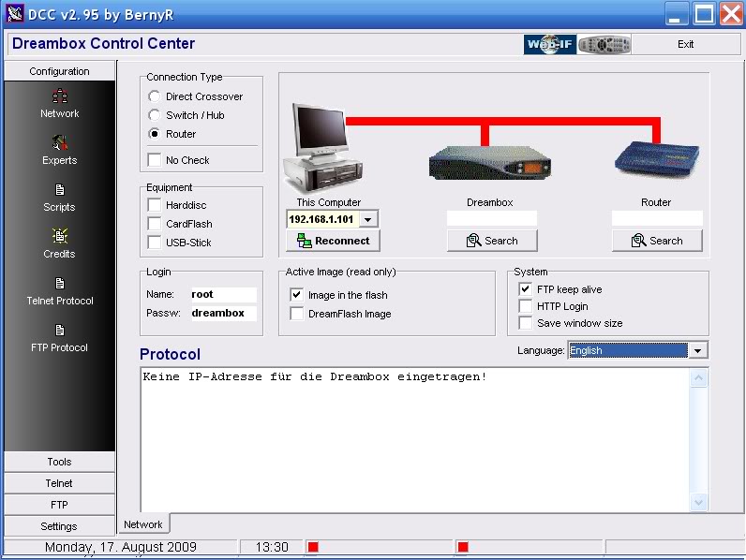Select Switch / Hub connection type

154,115
